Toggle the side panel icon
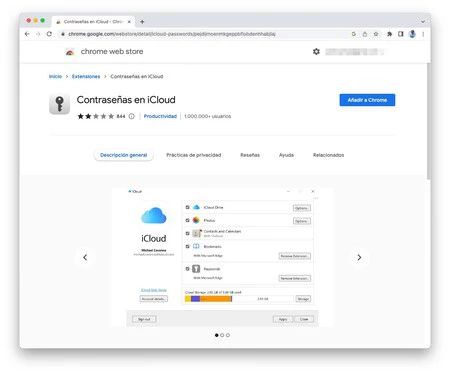The height and width of the screenshot is (374, 450). tap(401, 34)
